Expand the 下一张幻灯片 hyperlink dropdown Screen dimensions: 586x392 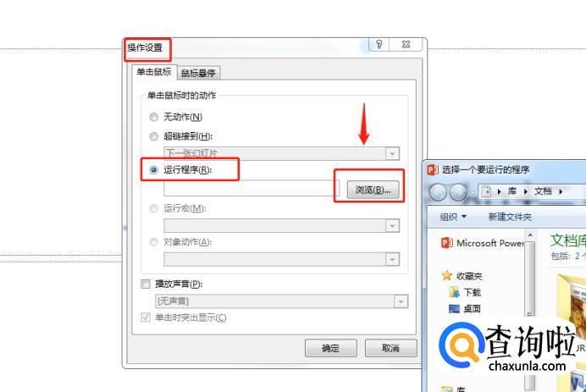[x=392, y=153]
